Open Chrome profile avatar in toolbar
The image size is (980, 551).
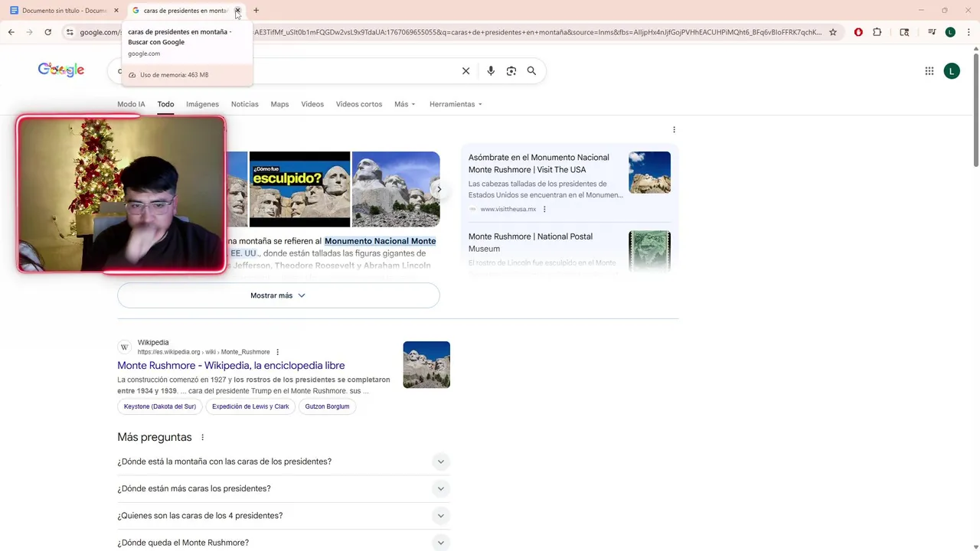coord(950,32)
